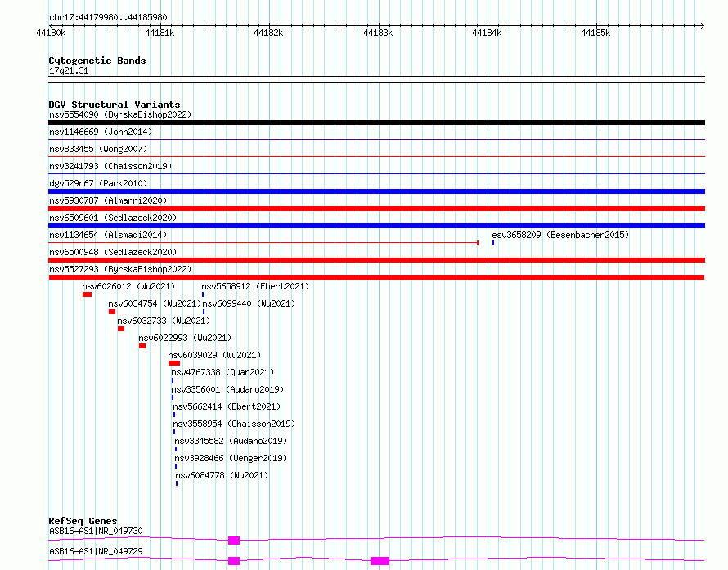Image resolution: width=728 pixels, height=570 pixels.
Task: Click the nsv5662414 (Ebert2021) label
Action: pos(227,406)
